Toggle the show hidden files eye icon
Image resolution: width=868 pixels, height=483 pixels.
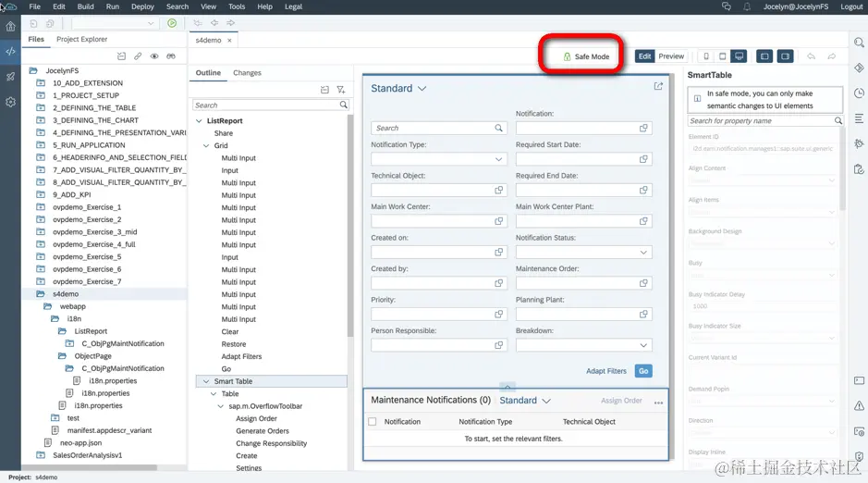tap(154, 56)
